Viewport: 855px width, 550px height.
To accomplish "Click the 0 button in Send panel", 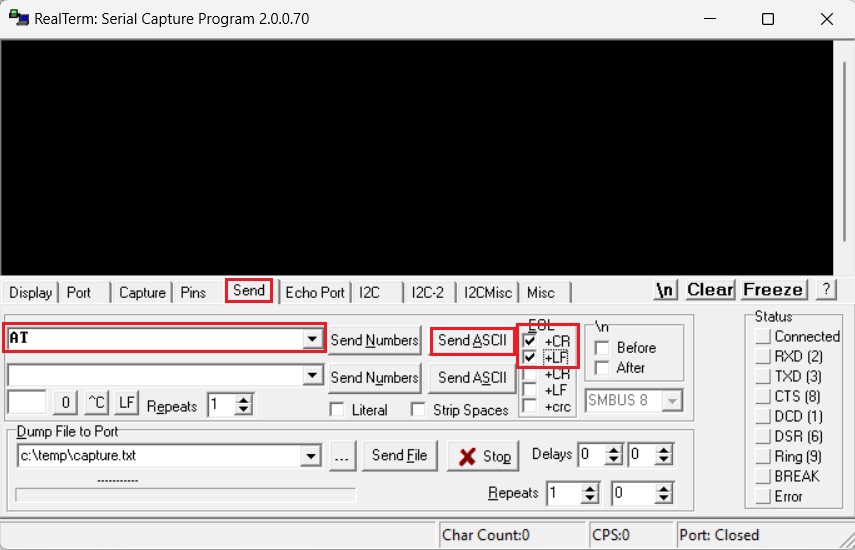I will click(x=64, y=403).
